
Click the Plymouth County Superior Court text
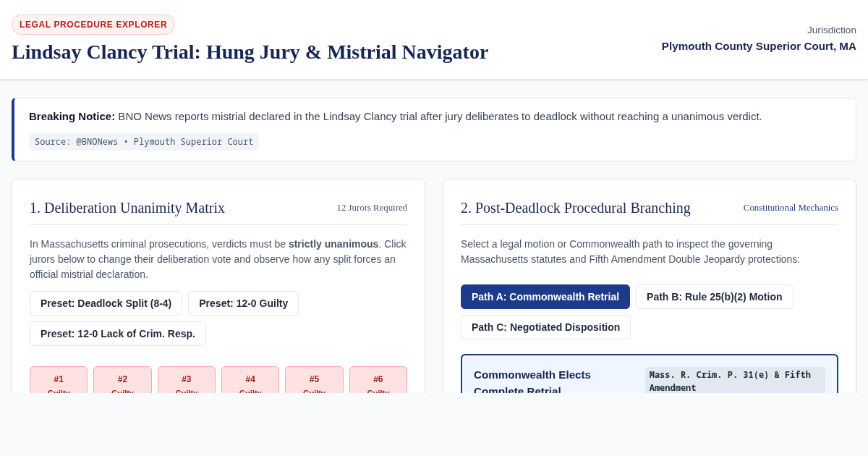(759, 46)
